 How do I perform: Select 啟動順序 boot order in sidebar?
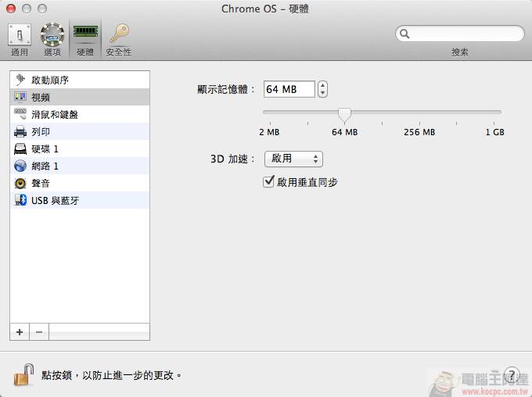80,80
